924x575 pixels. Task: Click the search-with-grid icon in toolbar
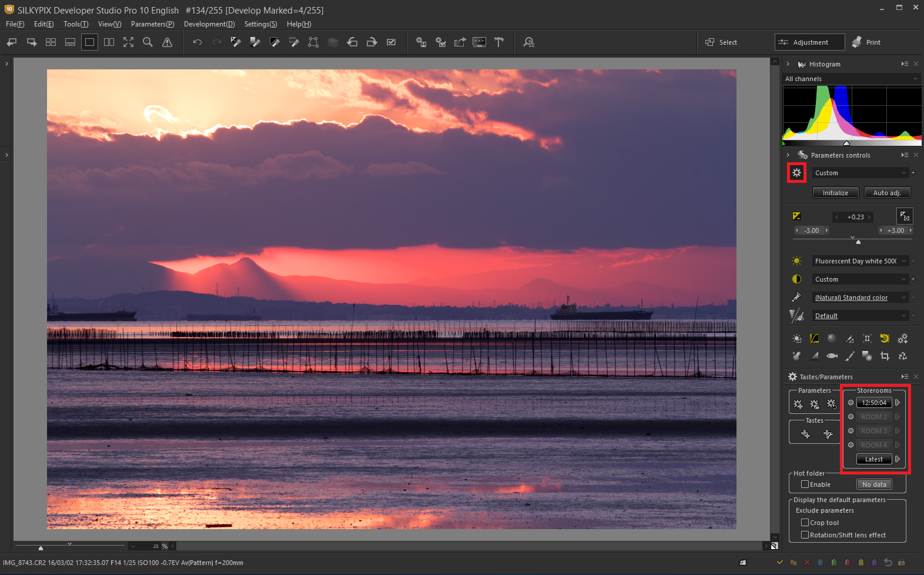(529, 42)
